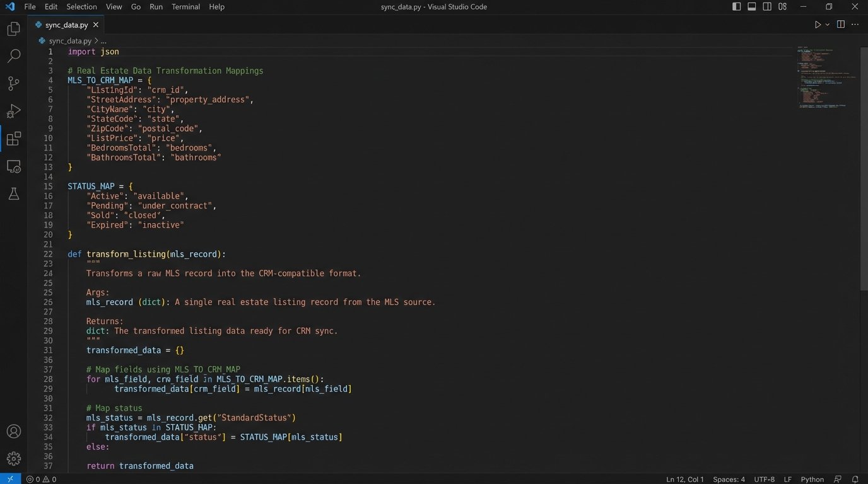Open the Run and Debug view
This screenshot has height=484, width=868.
tap(13, 111)
